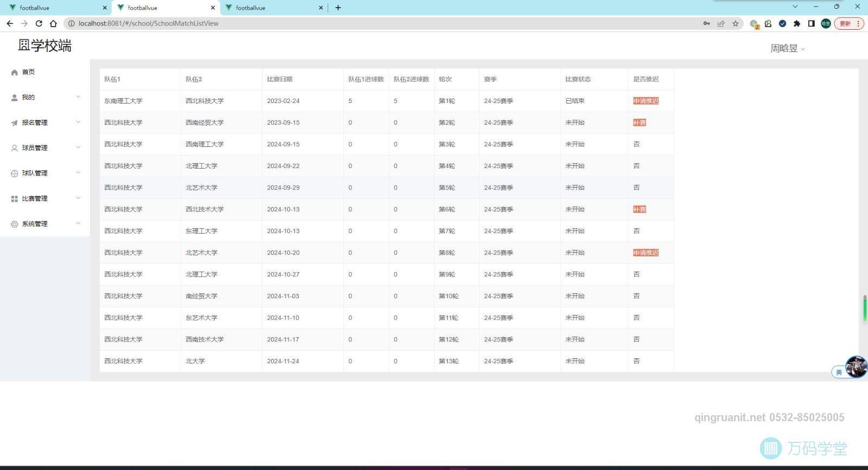Image resolution: width=868 pixels, height=470 pixels.
Task: Click the home icon beside 首页
Action: click(15, 72)
